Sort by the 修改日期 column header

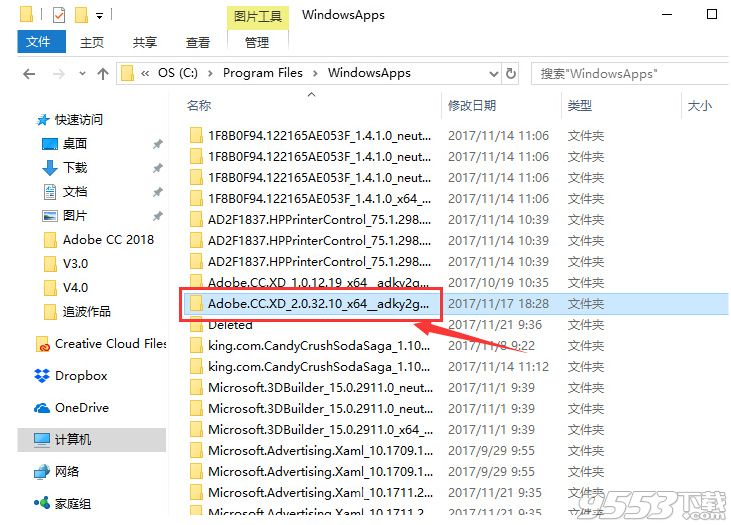[x=471, y=105]
